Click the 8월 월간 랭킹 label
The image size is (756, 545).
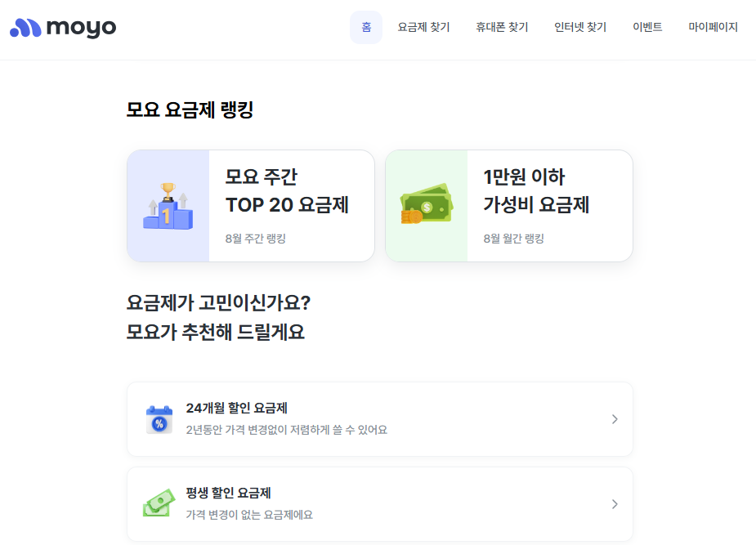point(512,238)
